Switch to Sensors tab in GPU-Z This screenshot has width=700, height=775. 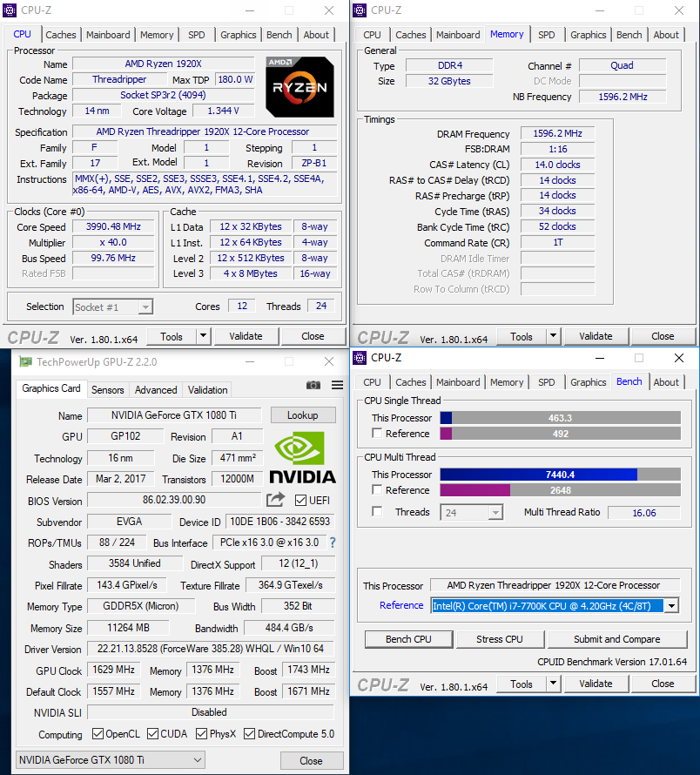pyautogui.click(x=107, y=390)
